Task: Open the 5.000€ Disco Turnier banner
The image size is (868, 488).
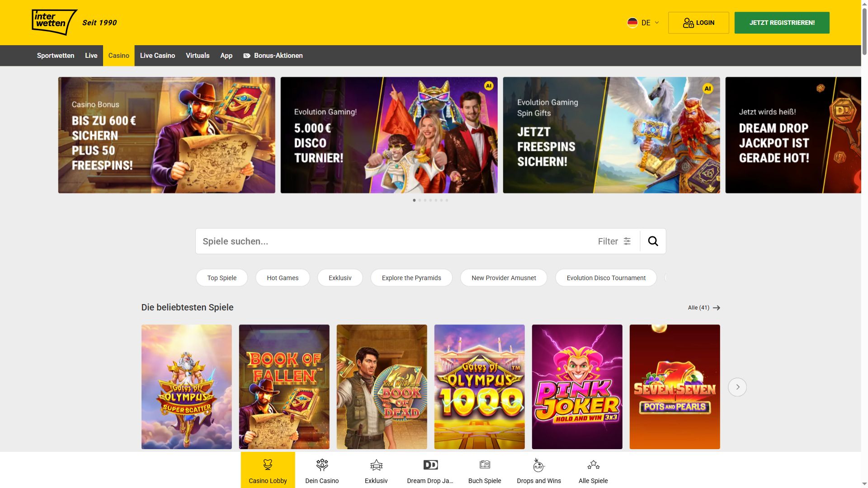Action: 389,135
